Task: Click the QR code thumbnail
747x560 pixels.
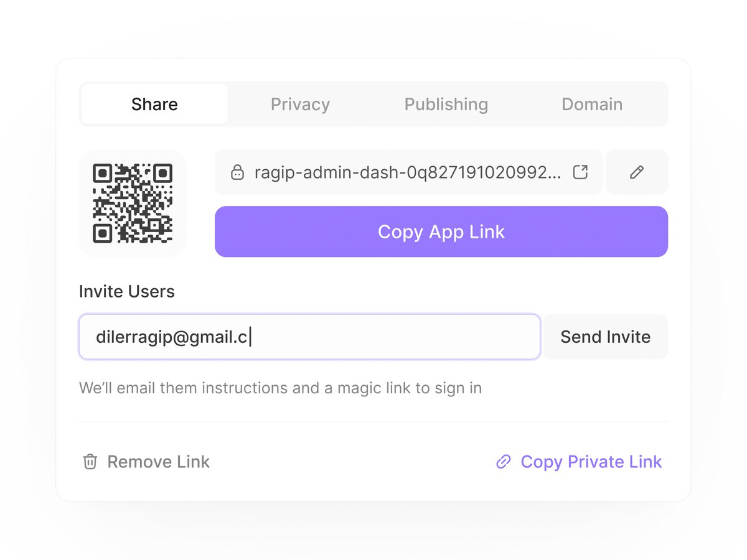Action: (x=133, y=203)
